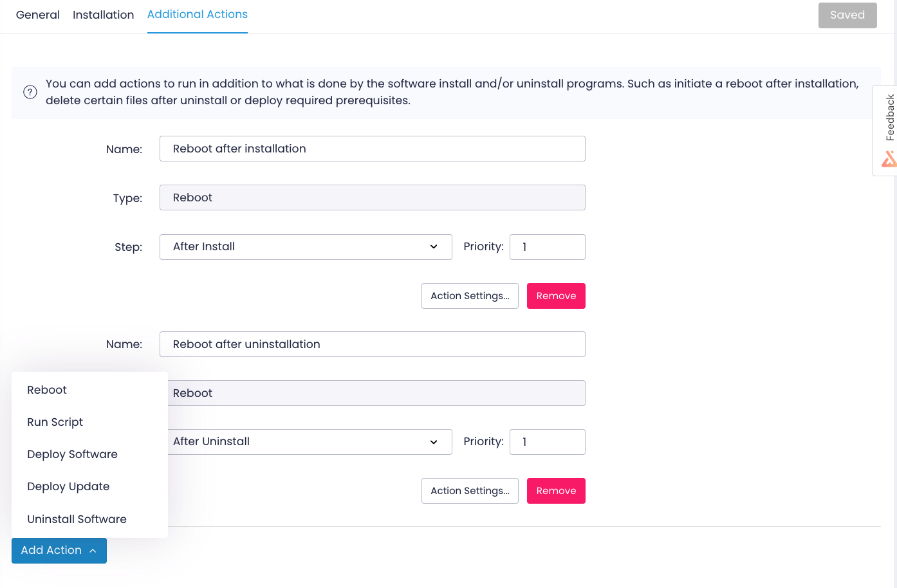Select the Additional Actions tab

[x=197, y=14]
